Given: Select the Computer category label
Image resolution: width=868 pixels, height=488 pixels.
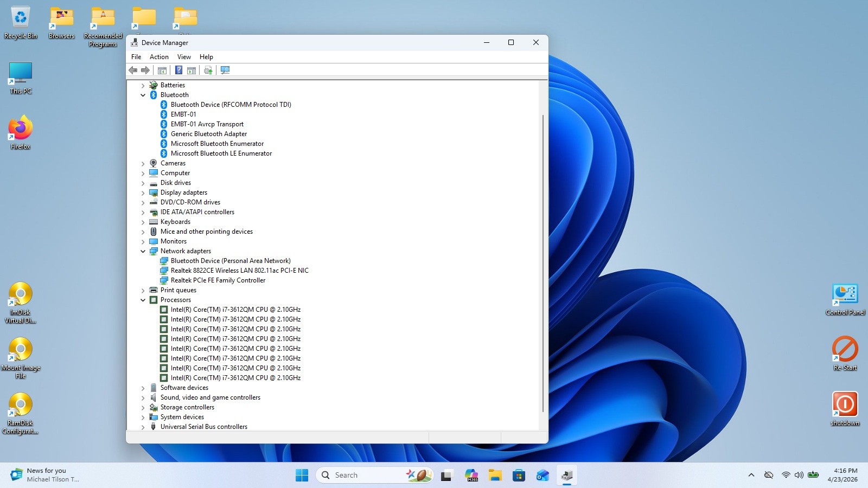Looking at the screenshot, I should tap(175, 173).
